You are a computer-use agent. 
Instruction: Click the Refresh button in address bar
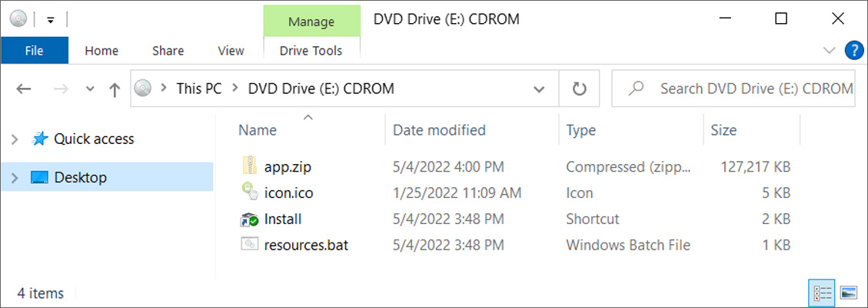580,89
